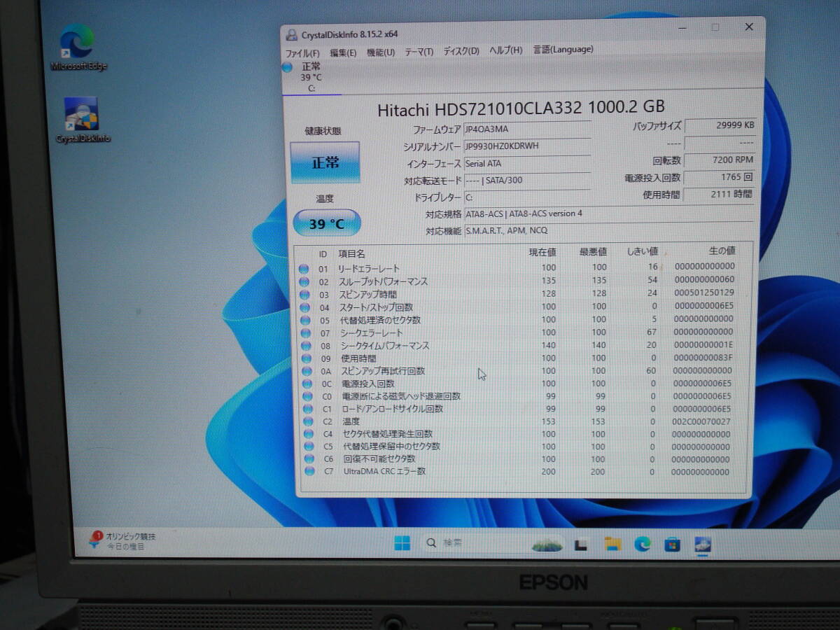The height and width of the screenshot is (630, 840).
Task: Click the taskbar 検索 search box
Action: coord(493,543)
